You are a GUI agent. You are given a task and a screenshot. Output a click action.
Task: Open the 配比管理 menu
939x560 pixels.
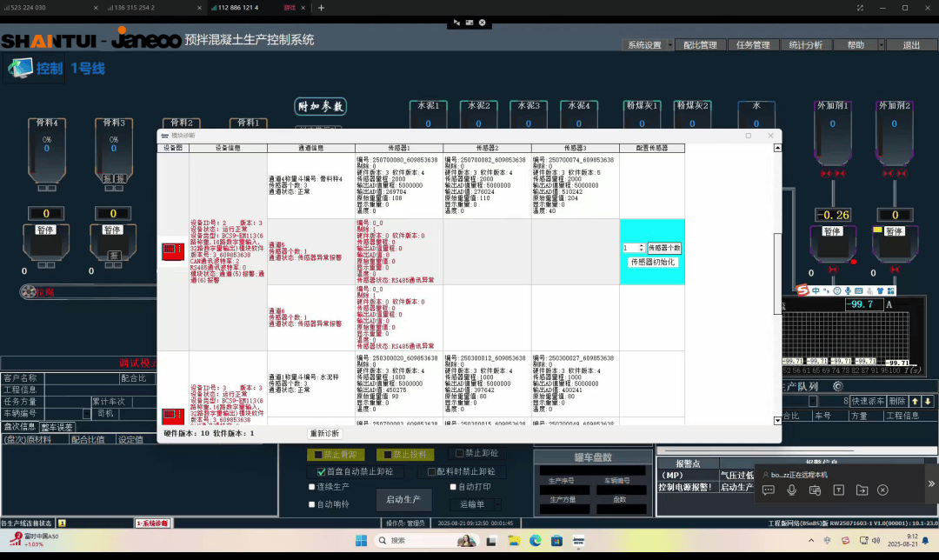coord(700,45)
